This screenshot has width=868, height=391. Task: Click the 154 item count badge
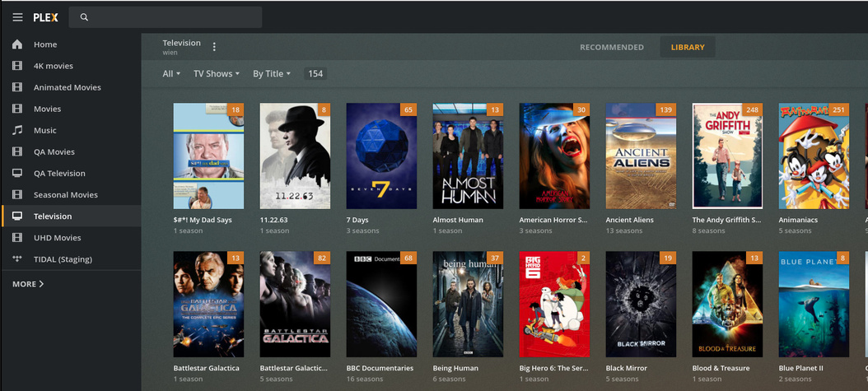tap(315, 73)
